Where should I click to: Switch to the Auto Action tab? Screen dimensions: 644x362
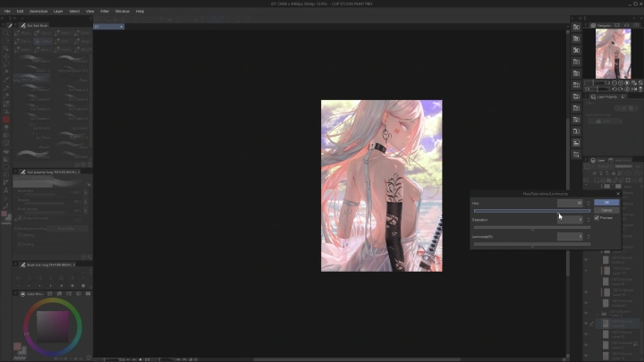coord(620,160)
